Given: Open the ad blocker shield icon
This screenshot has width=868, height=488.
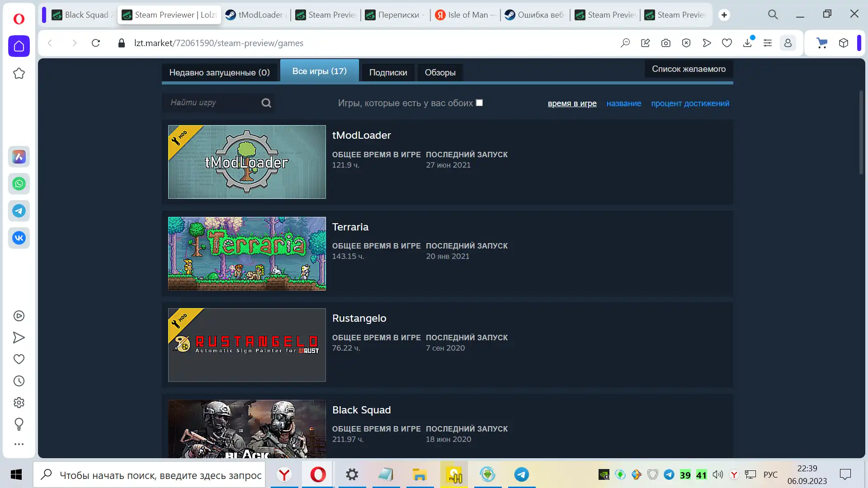Looking at the screenshot, I should point(686,43).
